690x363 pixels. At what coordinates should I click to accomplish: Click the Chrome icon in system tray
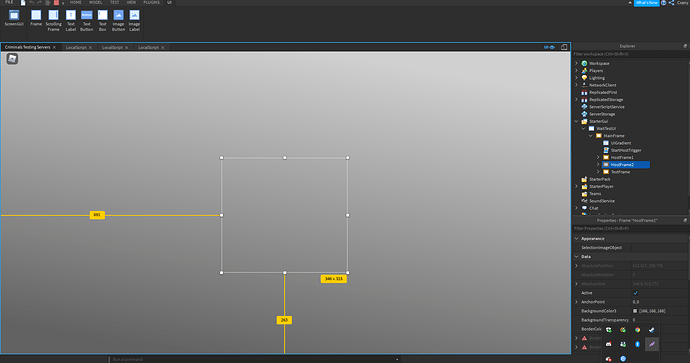point(637,330)
